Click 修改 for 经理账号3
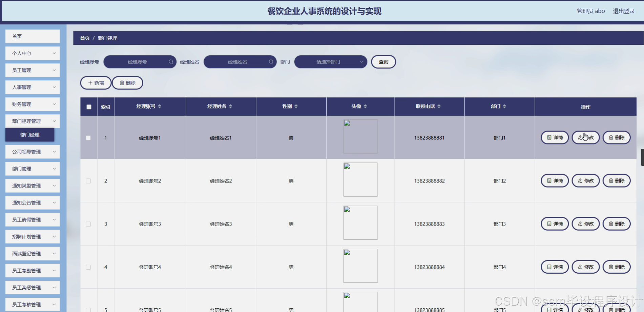 coord(586,223)
